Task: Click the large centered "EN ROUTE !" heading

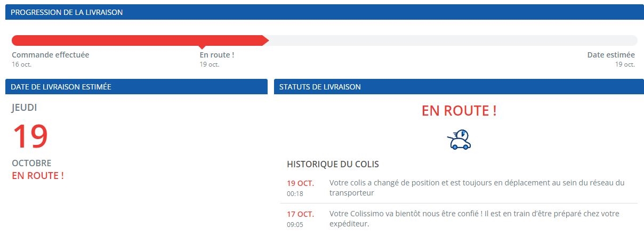Action: pyautogui.click(x=459, y=111)
